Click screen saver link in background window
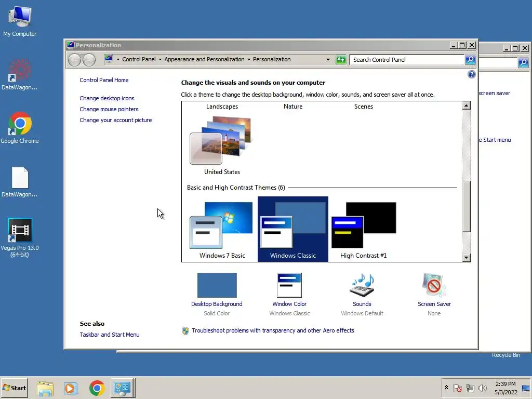 [495, 93]
